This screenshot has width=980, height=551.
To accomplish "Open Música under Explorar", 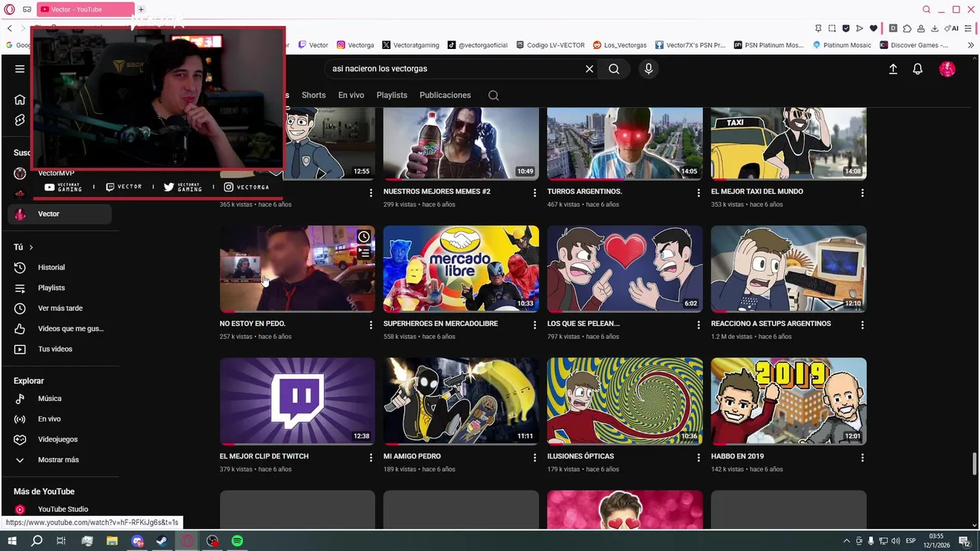I will tap(59, 399).
